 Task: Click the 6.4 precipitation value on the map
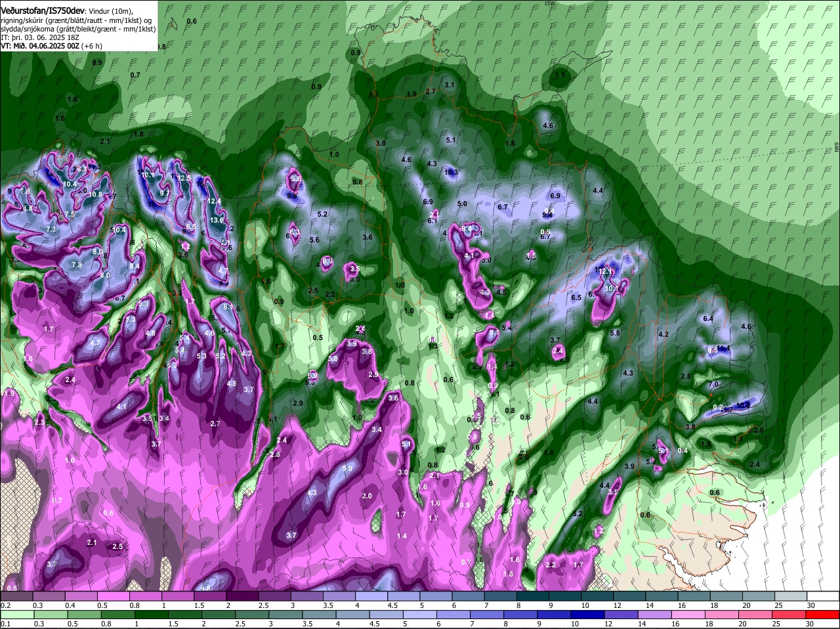coord(708,318)
